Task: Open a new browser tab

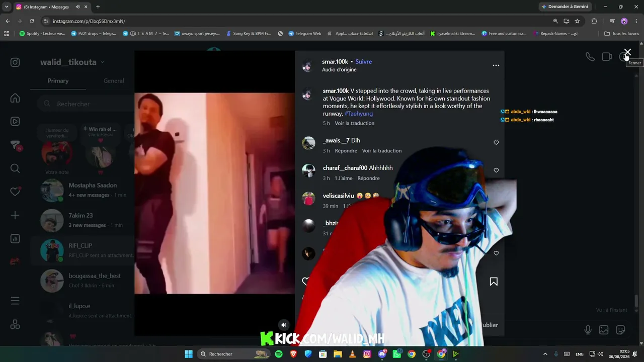Action: (x=98, y=7)
